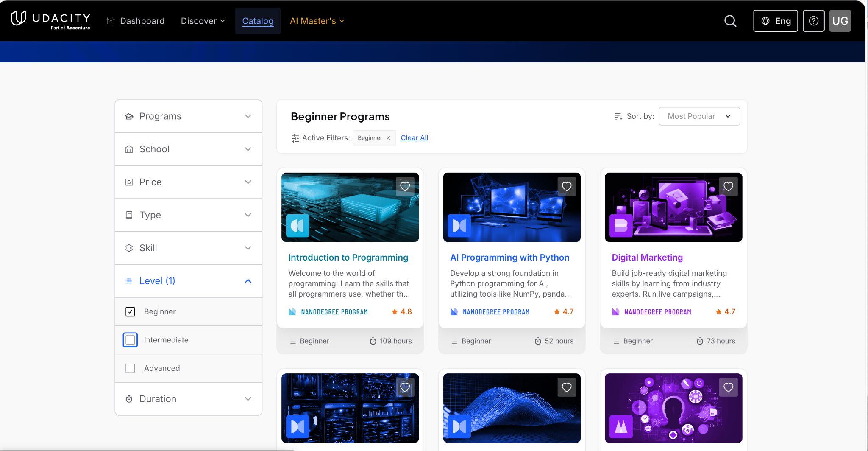868x451 pixels.
Task: Favorite AI Programming with Python heart icon
Action: tap(567, 186)
